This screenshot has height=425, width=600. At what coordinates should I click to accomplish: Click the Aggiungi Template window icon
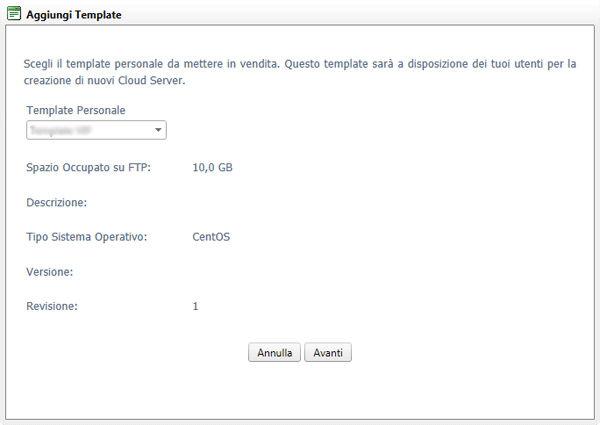point(14,14)
